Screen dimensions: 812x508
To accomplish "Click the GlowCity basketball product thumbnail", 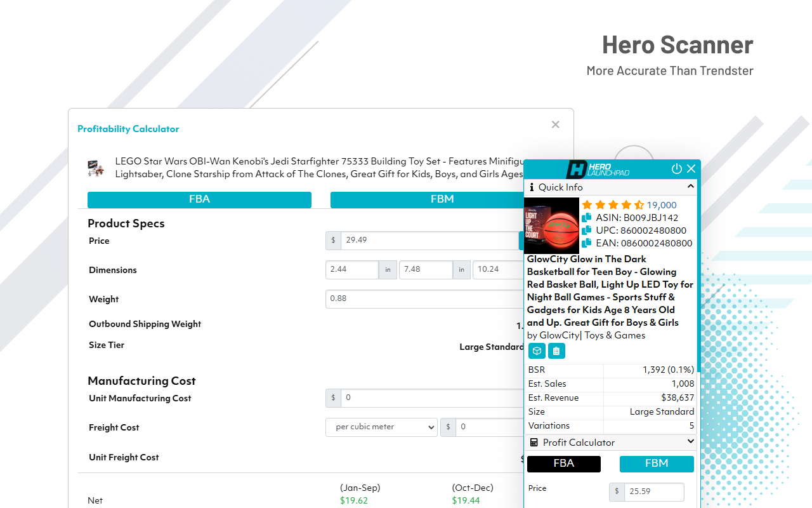I will tap(551, 225).
